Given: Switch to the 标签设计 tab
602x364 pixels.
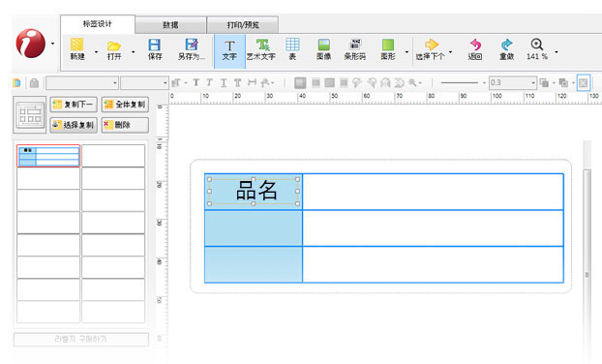Looking at the screenshot, I should click(98, 24).
